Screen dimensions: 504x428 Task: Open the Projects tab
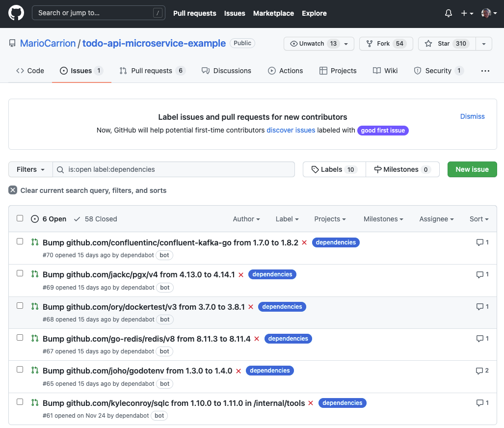(338, 71)
